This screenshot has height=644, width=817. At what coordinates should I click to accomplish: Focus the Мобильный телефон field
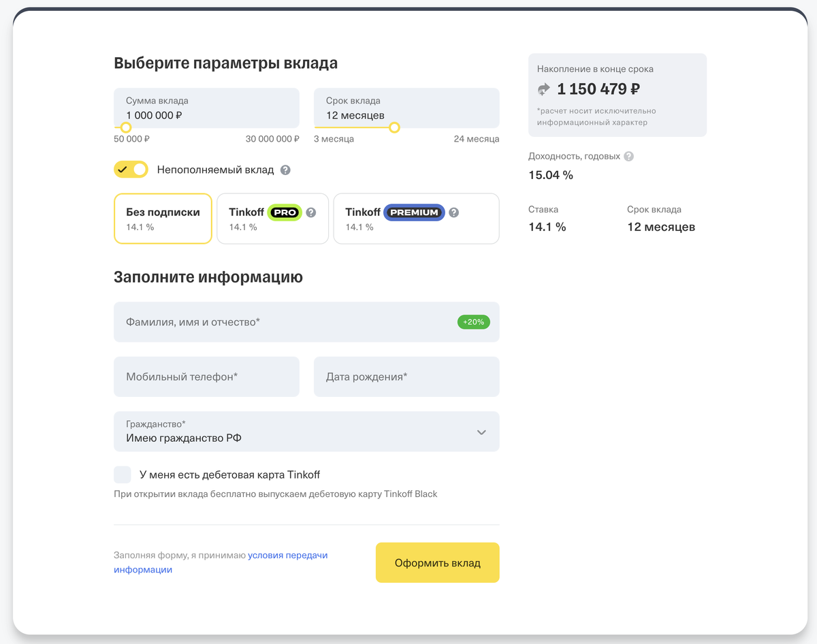(206, 376)
